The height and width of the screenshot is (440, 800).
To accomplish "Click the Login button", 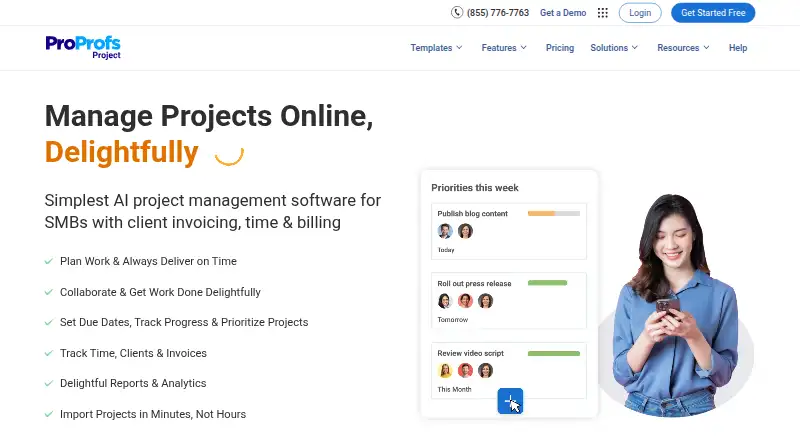I will pyautogui.click(x=640, y=13).
